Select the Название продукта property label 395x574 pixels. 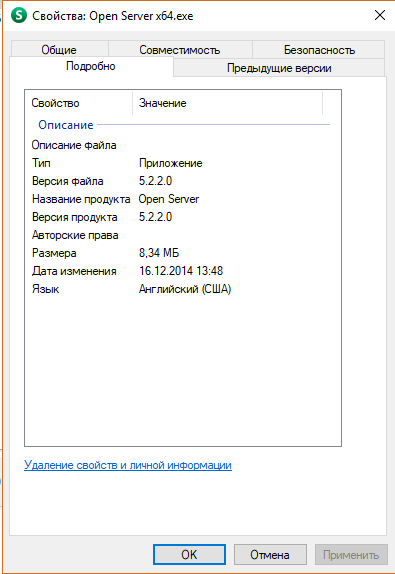click(81, 199)
